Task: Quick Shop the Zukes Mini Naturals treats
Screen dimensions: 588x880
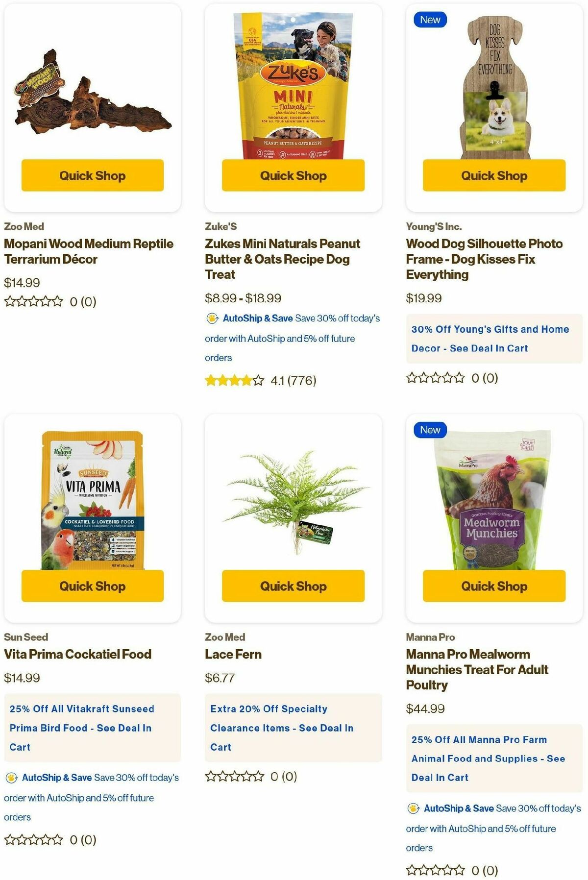Action: tap(293, 175)
